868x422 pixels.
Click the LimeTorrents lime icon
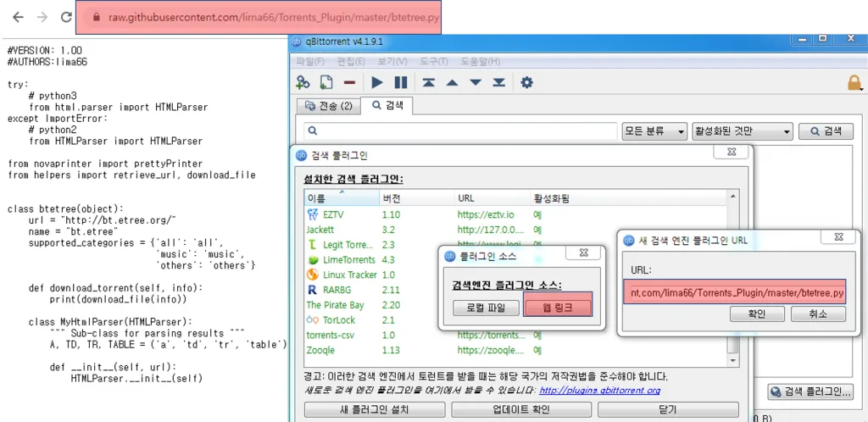pos(313,260)
